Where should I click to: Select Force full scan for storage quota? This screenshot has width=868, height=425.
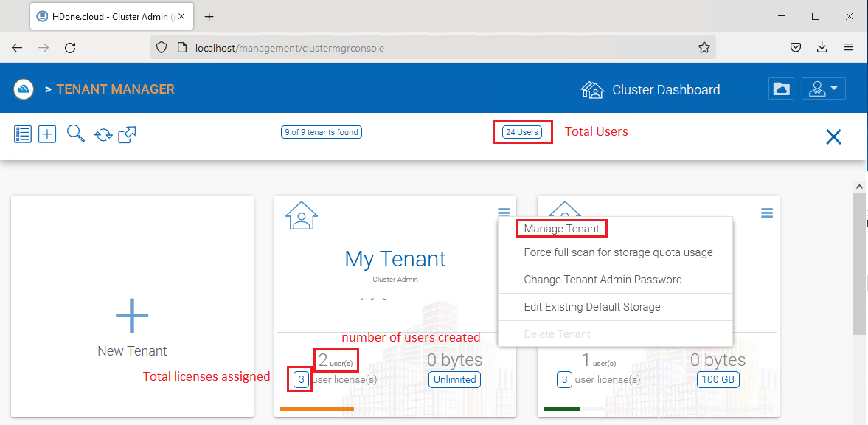pyautogui.click(x=617, y=252)
